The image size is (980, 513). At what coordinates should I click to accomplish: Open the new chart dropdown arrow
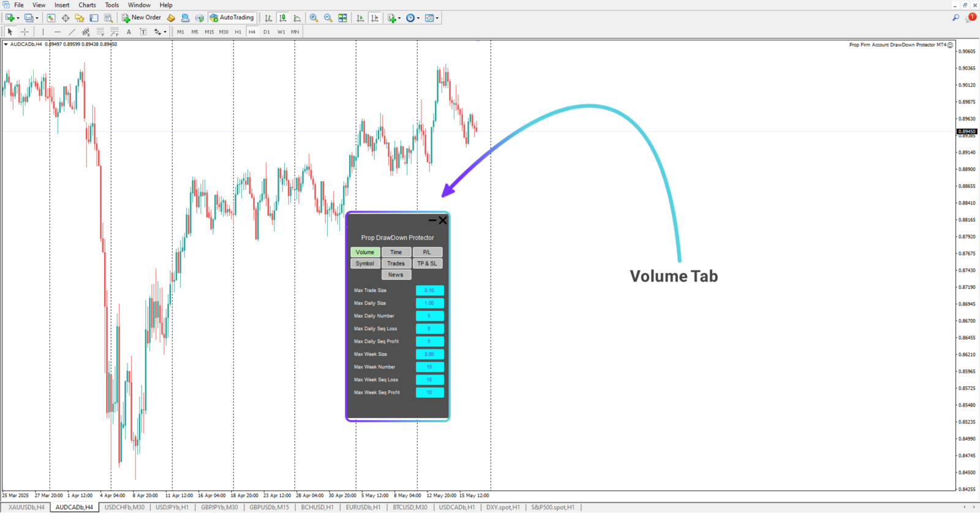(x=18, y=18)
